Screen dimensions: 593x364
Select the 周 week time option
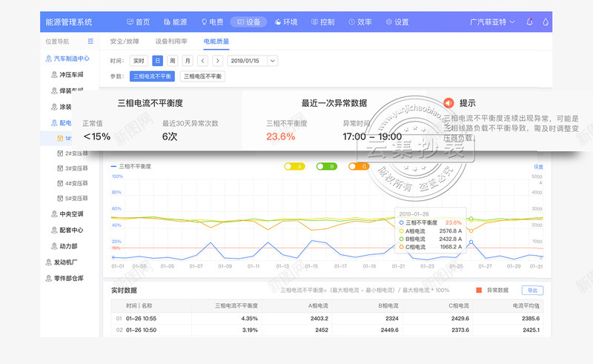point(173,61)
